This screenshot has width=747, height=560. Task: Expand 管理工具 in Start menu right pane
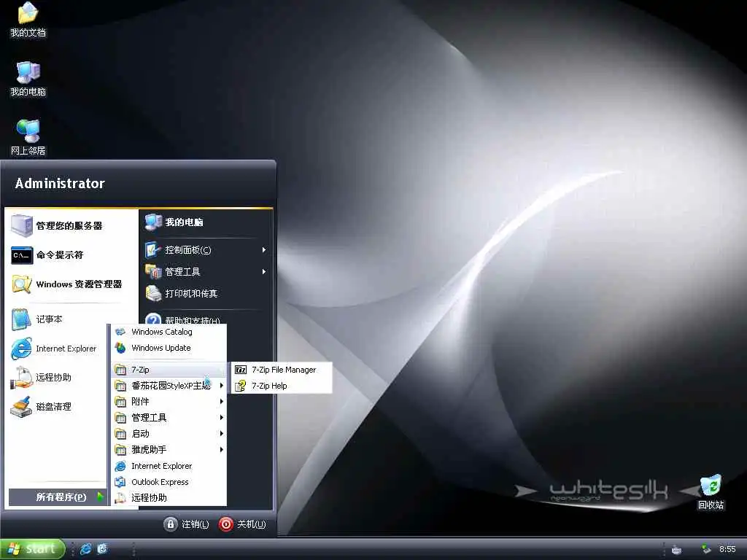tap(206, 272)
